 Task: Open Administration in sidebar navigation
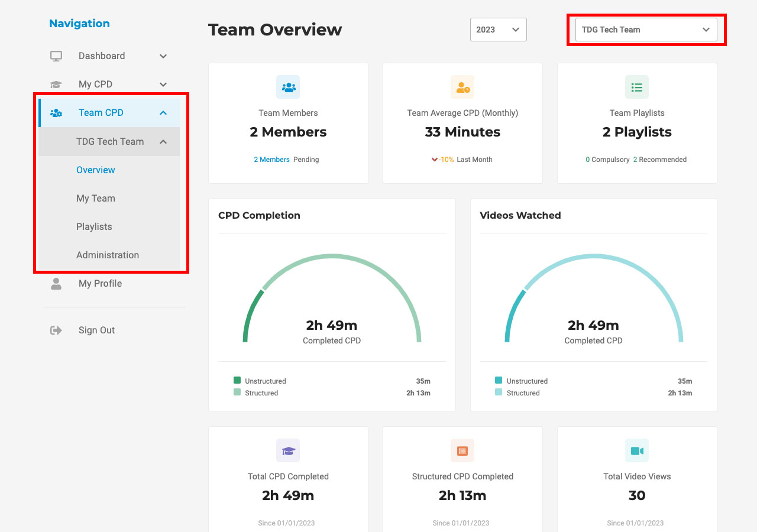(x=108, y=255)
